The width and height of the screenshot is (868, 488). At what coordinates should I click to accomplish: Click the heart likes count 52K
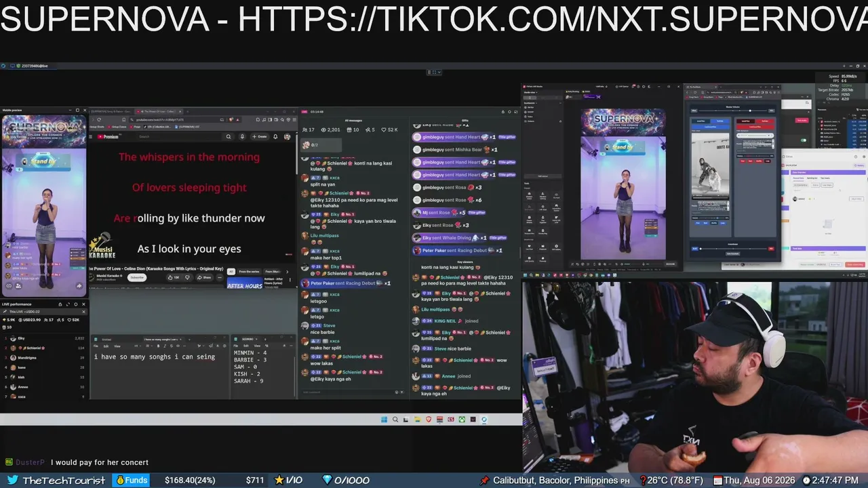point(390,129)
